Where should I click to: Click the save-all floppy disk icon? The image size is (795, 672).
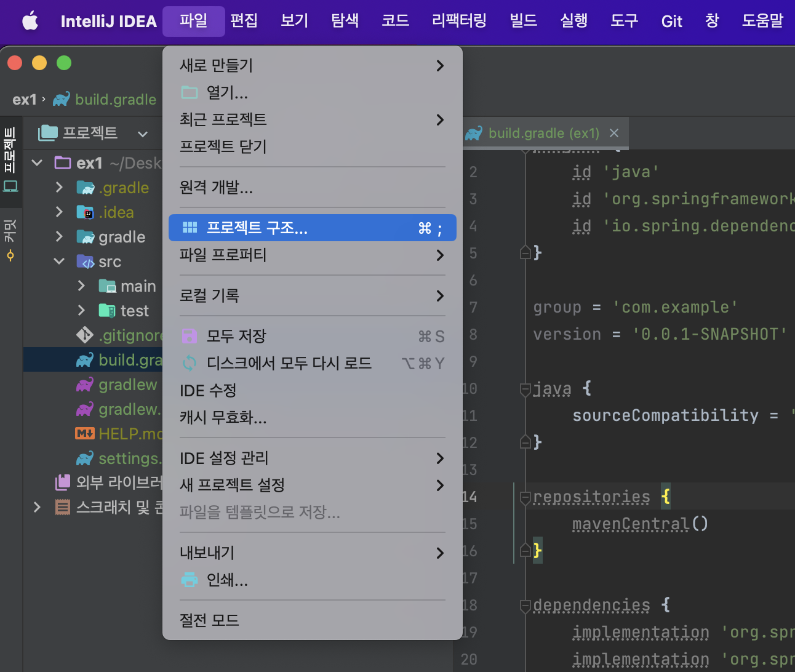[190, 336]
